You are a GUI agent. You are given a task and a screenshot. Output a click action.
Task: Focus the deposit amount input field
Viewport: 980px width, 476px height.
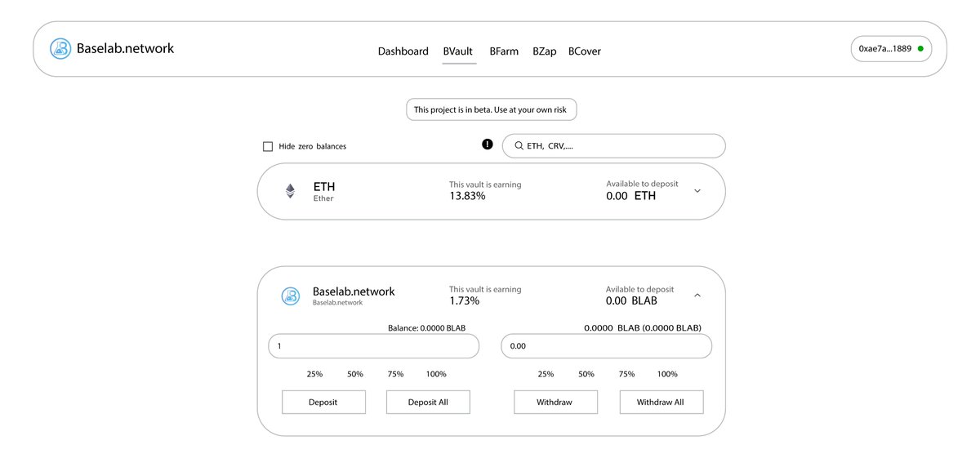click(373, 346)
